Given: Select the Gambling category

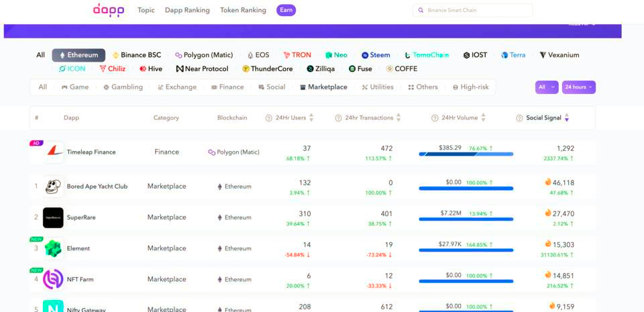Looking at the screenshot, I should coord(123,87).
